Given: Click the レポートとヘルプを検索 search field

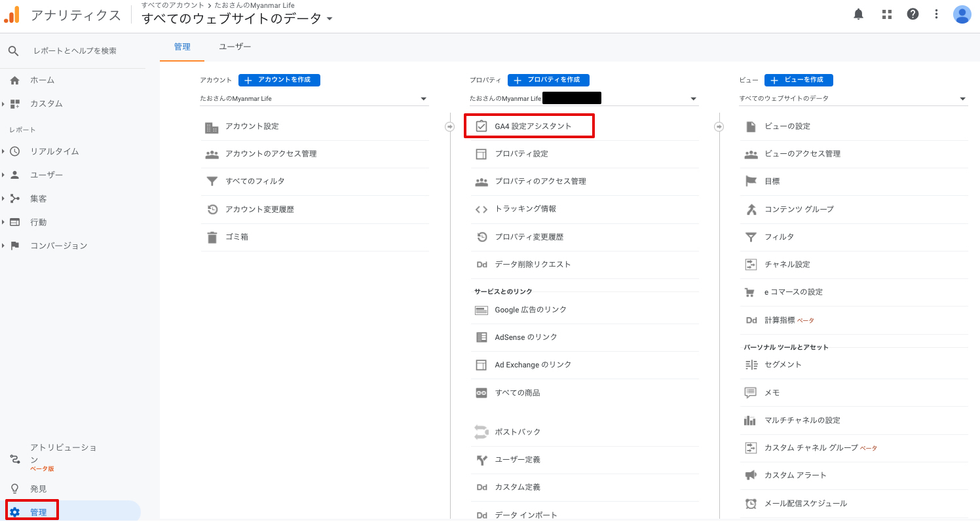Looking at the screenshot, I should (75, 51).
